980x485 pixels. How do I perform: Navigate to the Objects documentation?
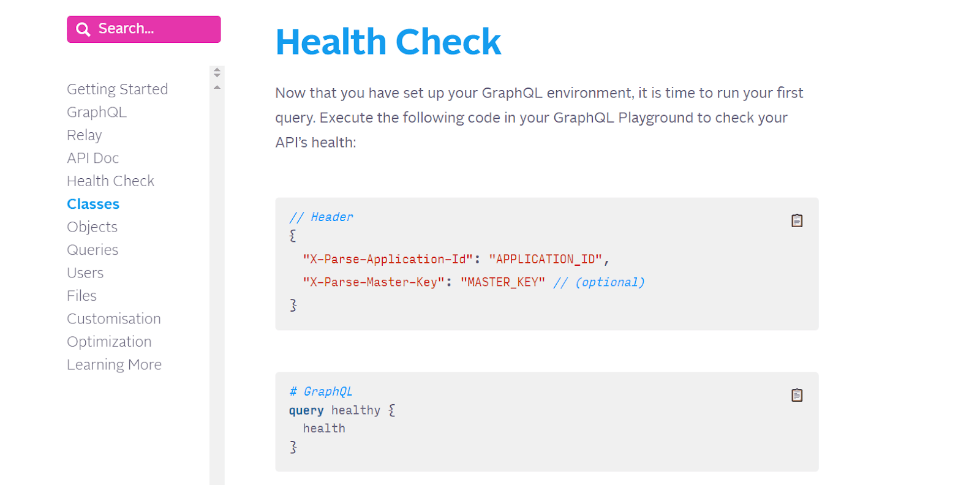click(92, 227)
